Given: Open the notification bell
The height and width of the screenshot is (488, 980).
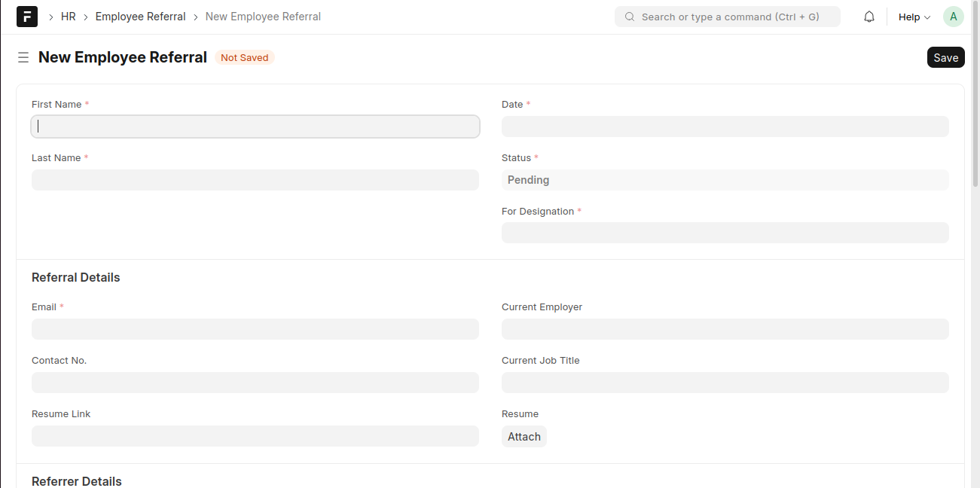Looking at the screenshot, I should (x=869, y=16).
